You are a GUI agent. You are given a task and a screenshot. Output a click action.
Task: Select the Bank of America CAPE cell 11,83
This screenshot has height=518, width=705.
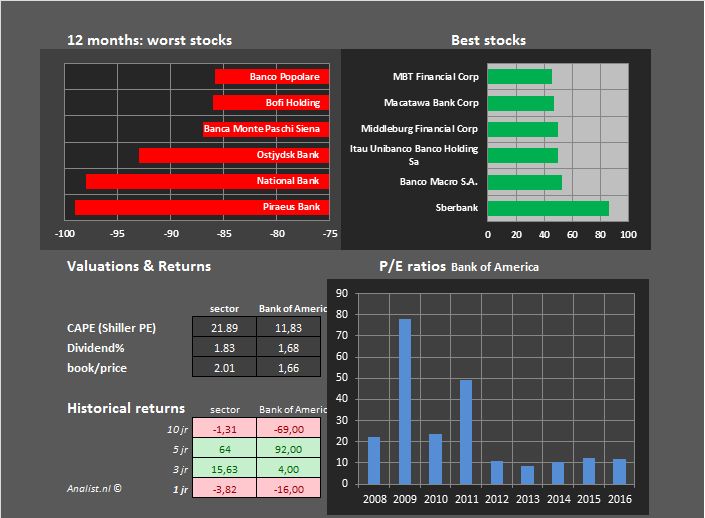coord(289,328)
